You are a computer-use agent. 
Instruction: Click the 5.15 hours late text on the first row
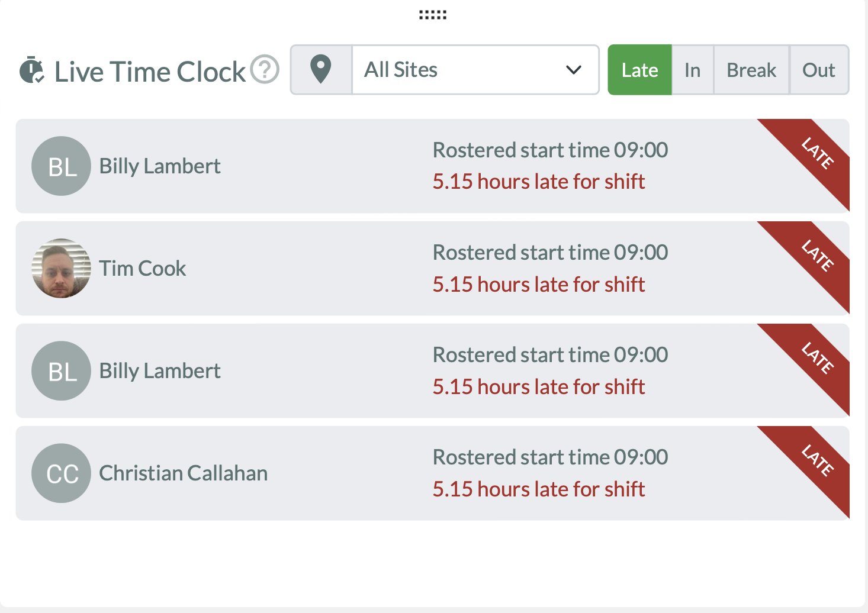[539, 182]
